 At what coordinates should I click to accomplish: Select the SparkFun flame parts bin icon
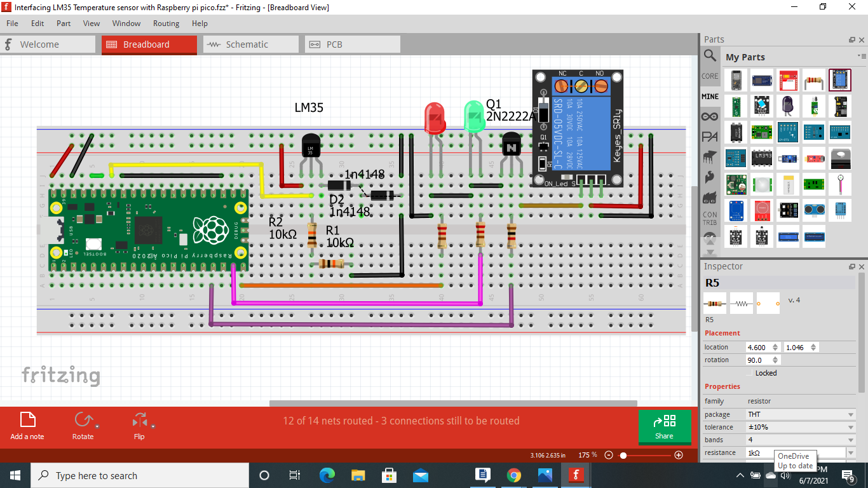[x=710, y=175]
